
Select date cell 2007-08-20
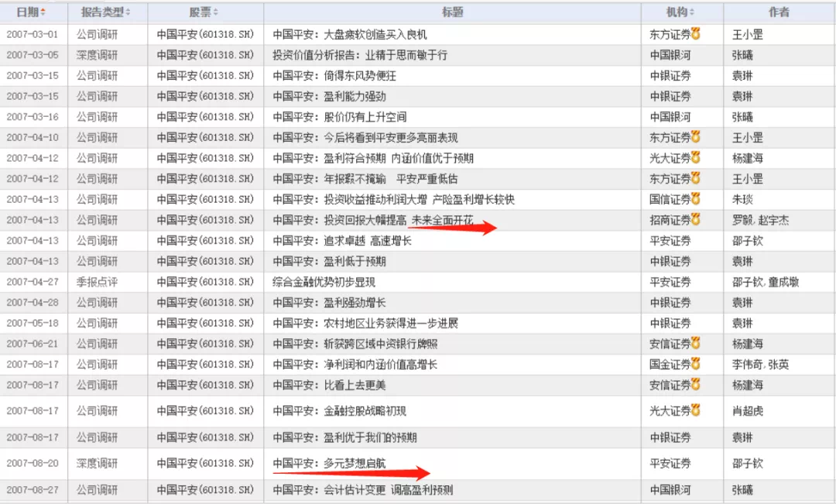32,463
